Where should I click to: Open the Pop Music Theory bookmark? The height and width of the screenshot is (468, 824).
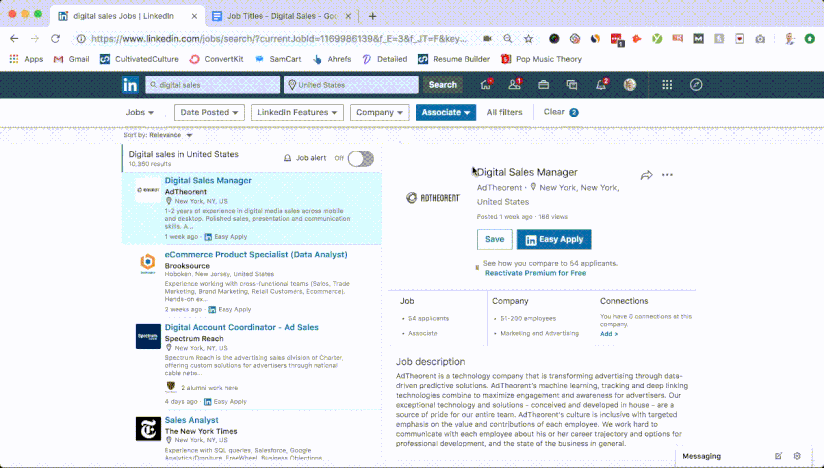pyautogui.click(x=541, y=59)
